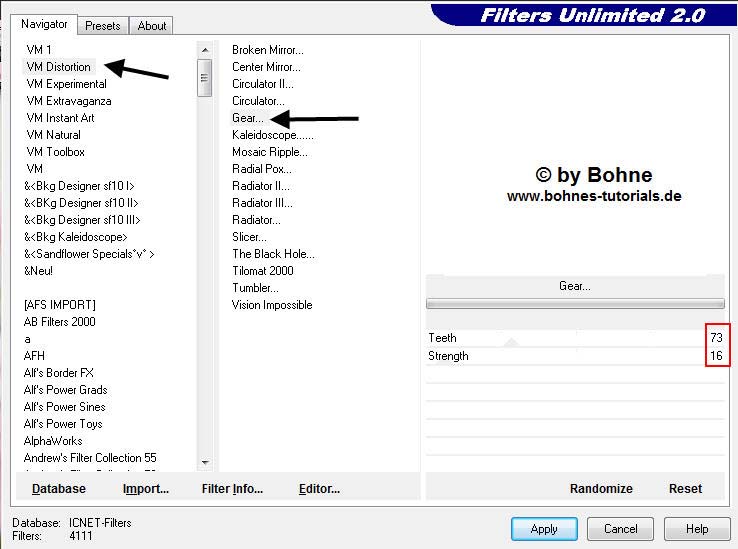Click the Strength value 16
This screenshot has width=738, height=549.
(716, 355)
